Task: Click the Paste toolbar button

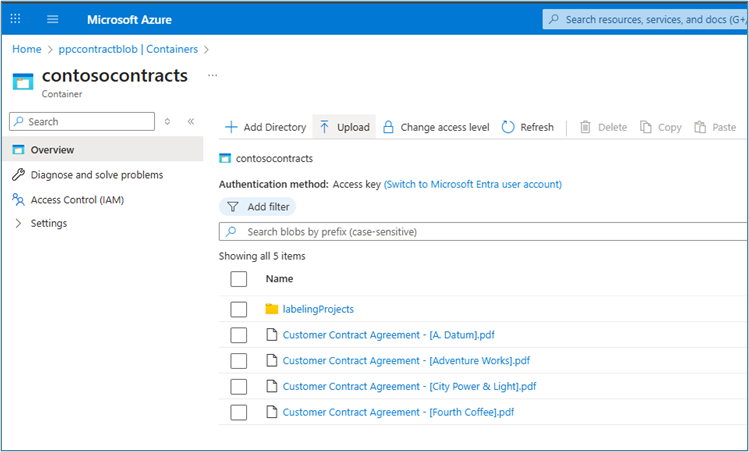Action: click(715, 127)
